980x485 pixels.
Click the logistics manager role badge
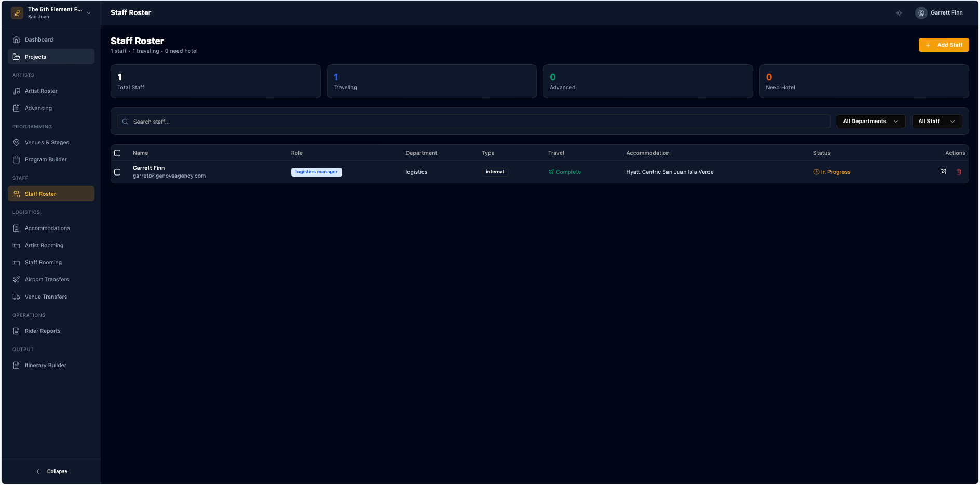click(x=316, y=172)
